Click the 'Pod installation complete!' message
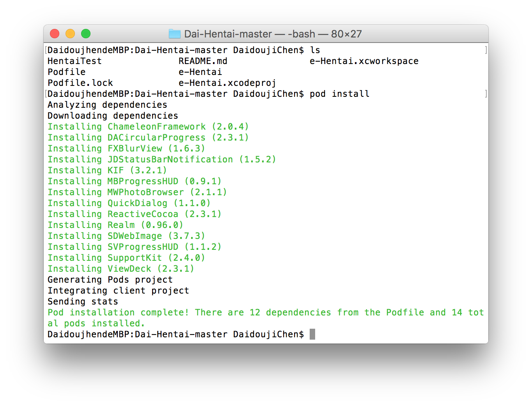Image resolution: width=532 pixels, height=406 pixels. pos(118,313)
